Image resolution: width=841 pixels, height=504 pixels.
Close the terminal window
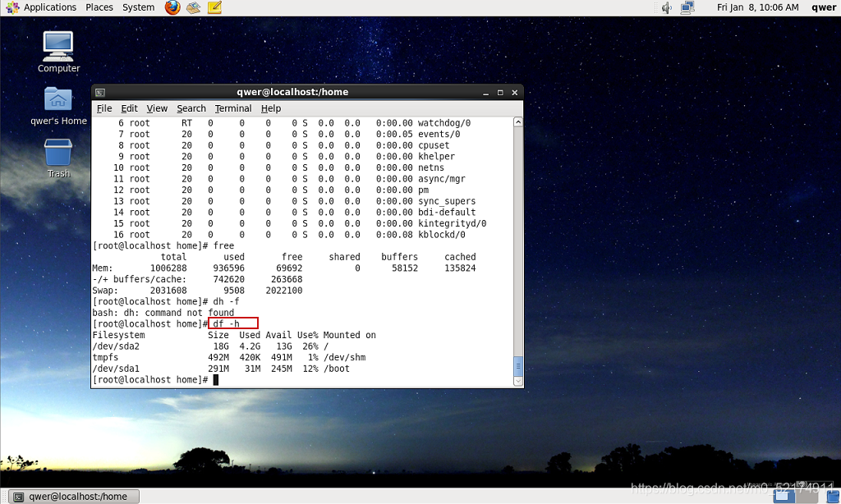point(515,93)
